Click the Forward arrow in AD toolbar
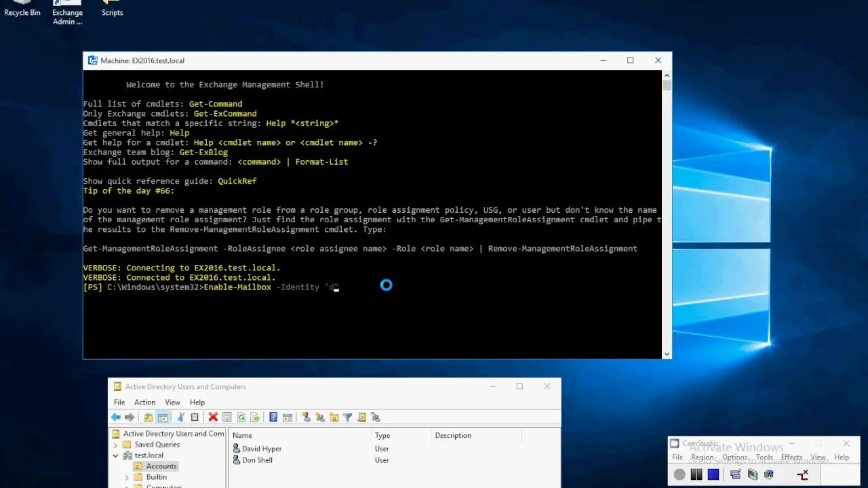 tap(130, 418)
